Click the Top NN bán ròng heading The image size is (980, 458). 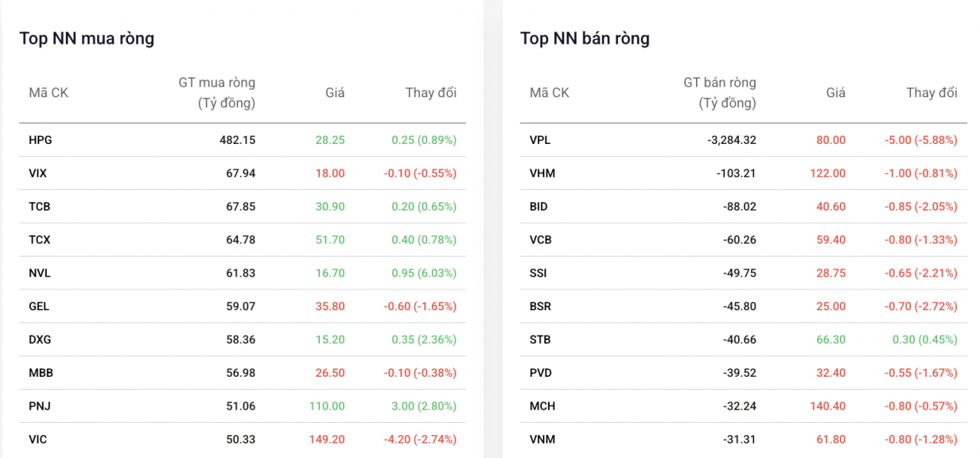point(584,38)
